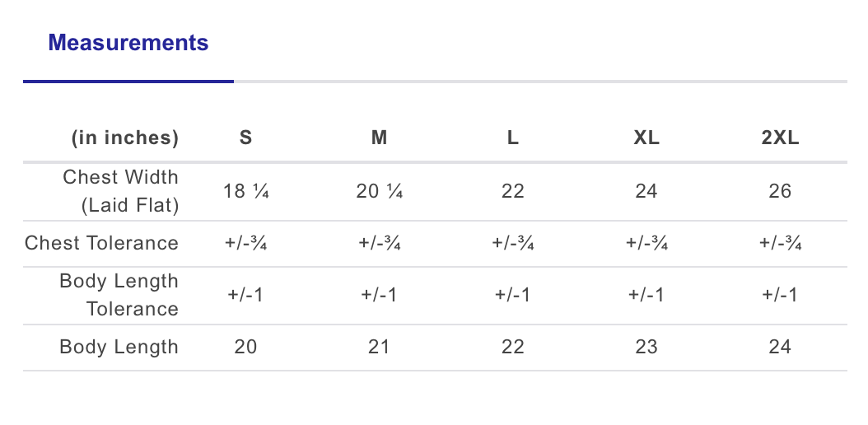The image size is (868, 425).
Task: Click body length value 20 for S
Action: click(x=245, y=347)
